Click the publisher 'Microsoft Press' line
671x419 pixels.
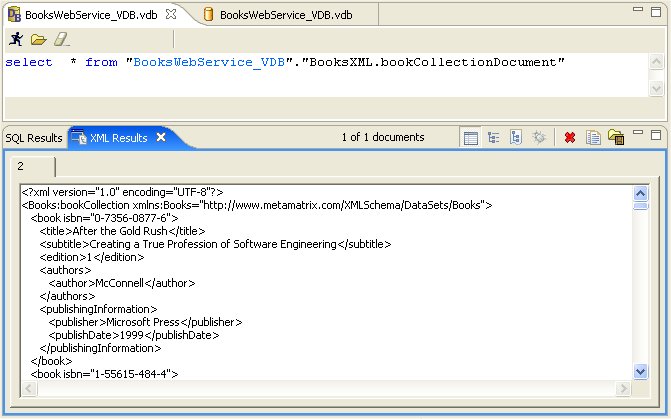(145, 322)
